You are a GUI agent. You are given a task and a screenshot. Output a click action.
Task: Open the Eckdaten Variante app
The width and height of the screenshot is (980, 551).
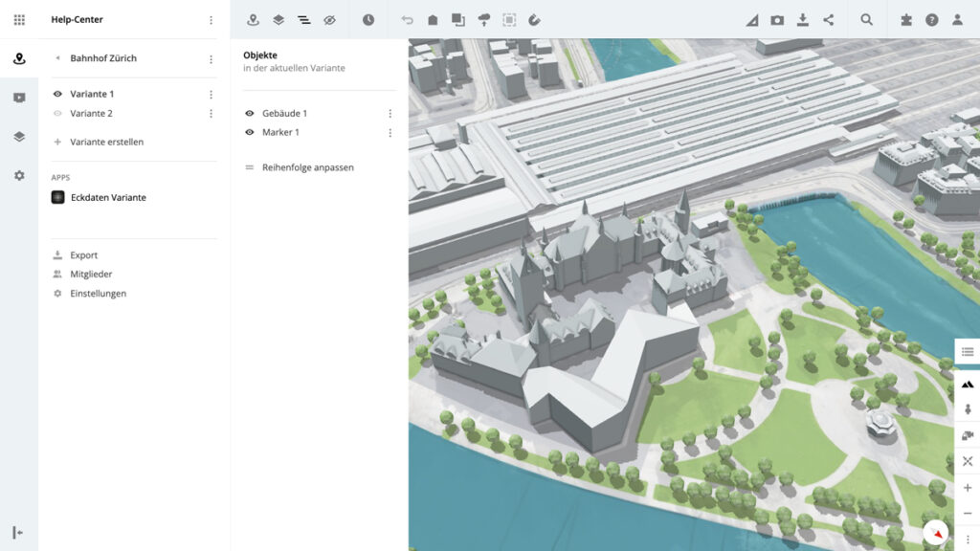107,197
